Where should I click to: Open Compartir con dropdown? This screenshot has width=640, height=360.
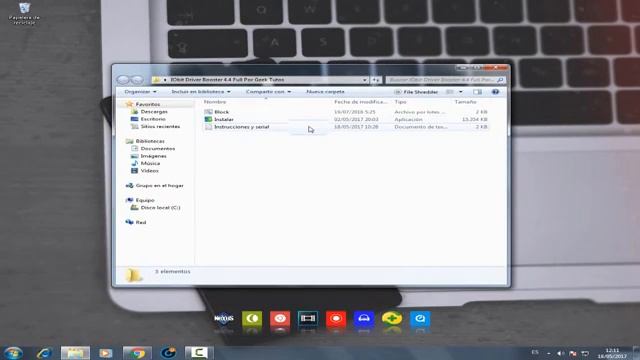click(268, 92)
